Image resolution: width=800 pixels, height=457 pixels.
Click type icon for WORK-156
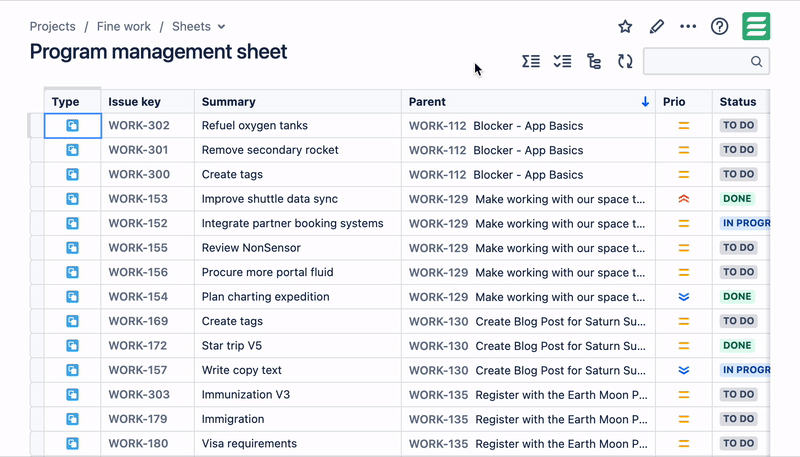tap(72, 272)
